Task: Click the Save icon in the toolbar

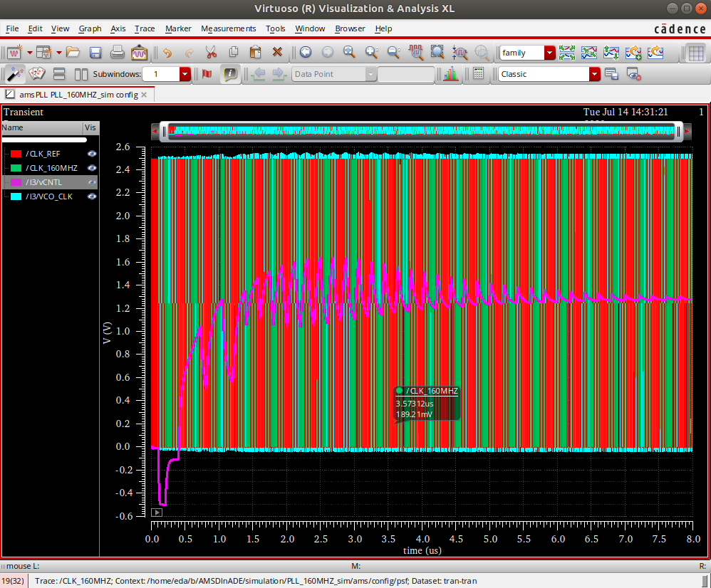Action: pyautogui.click(x=95, y=53)
